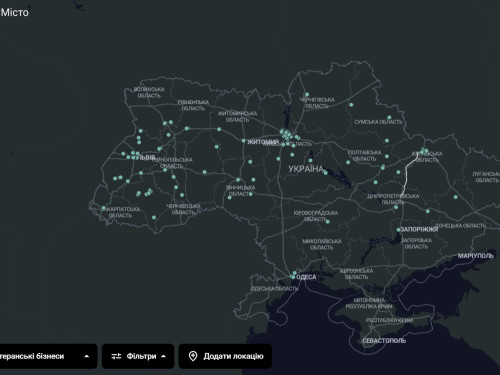Open the Фільтри filters menu
The image size is (500, 375).
click(x=138, y=356)
